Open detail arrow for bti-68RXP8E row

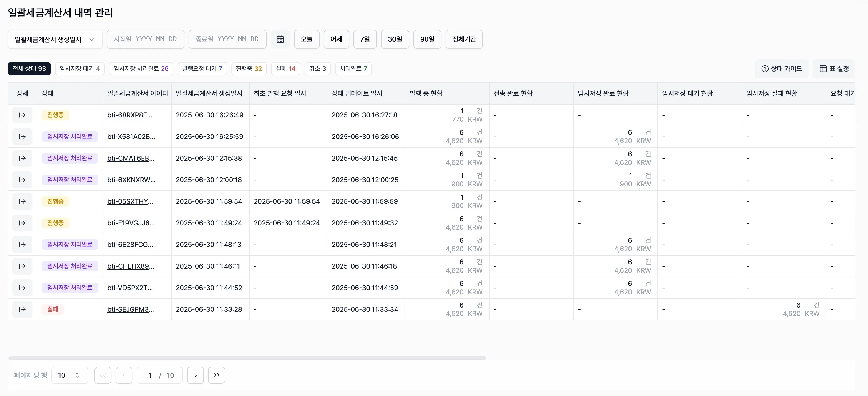click(x=22, y=115)
